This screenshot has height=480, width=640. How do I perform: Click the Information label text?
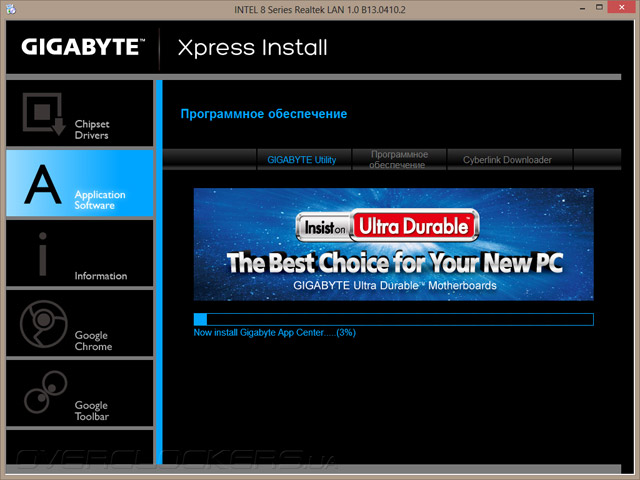coord(101,276)
